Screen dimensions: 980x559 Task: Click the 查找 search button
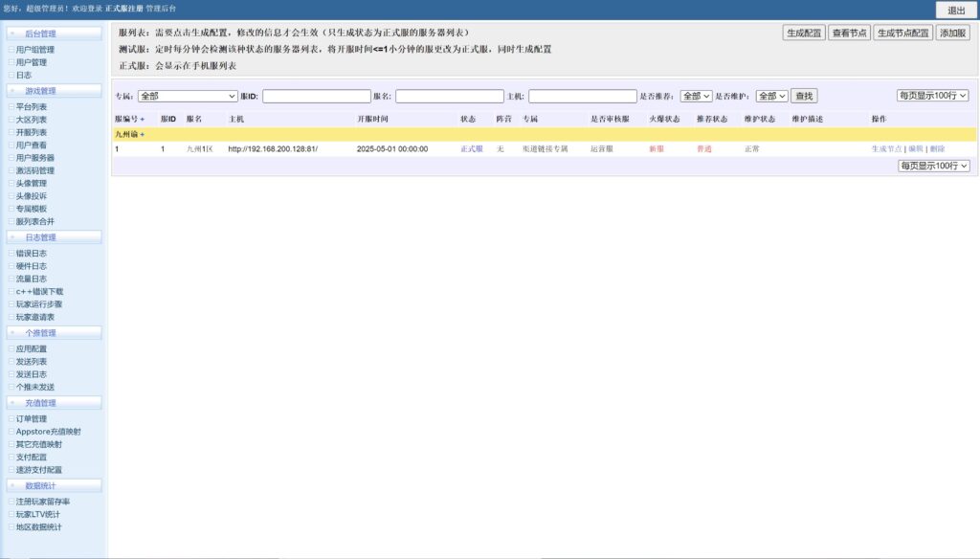pyautogui.click(x=803, y=95)
